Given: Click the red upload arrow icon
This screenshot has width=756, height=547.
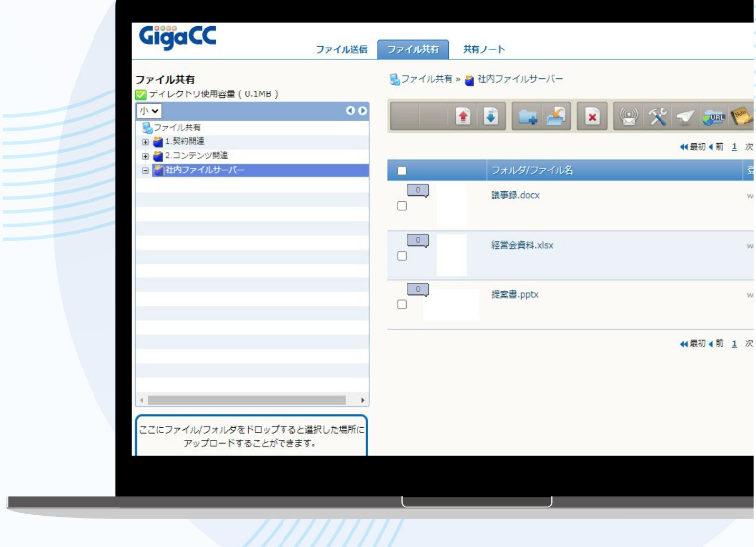Looking at the screenshot, I should 463,117.
